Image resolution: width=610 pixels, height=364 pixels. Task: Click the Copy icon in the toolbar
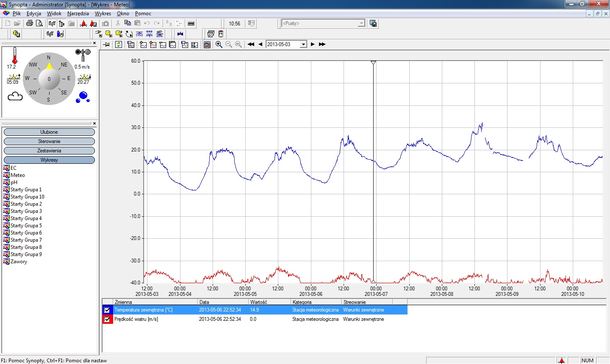coord(128,23)
